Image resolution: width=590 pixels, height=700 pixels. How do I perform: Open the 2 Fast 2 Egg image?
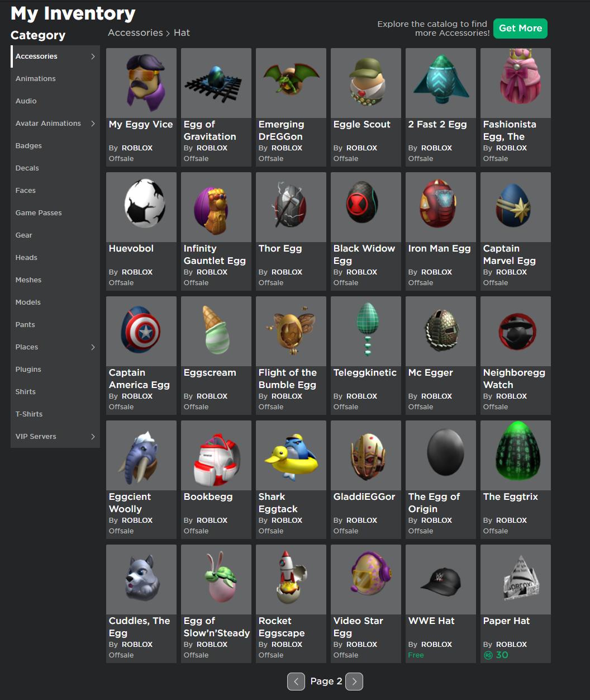tap(441, 83)
